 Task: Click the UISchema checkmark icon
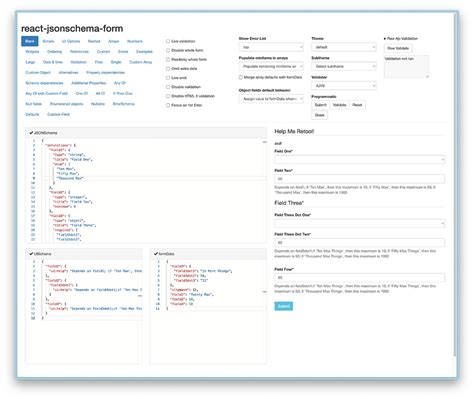[31, 254]
